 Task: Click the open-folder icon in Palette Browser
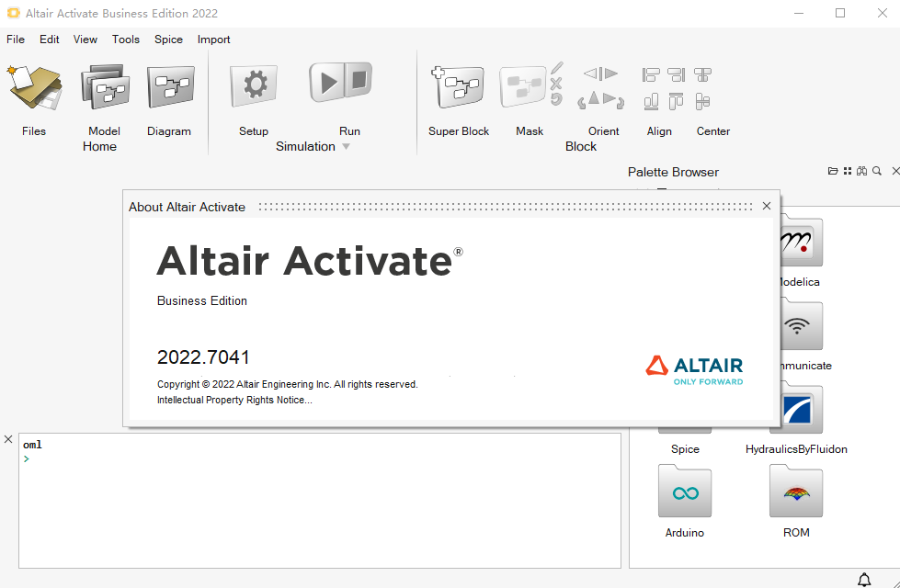click(833, 171)
